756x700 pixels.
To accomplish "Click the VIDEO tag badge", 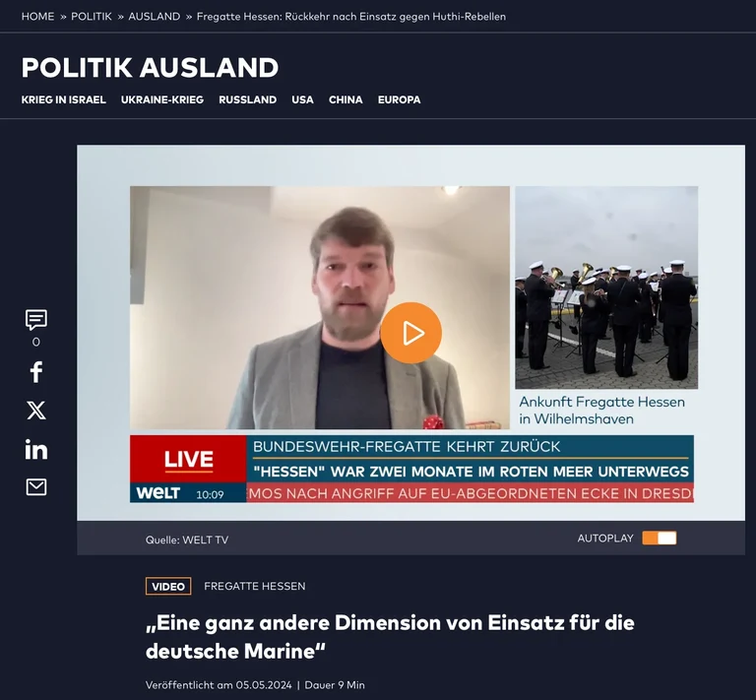I will (168, 586).
